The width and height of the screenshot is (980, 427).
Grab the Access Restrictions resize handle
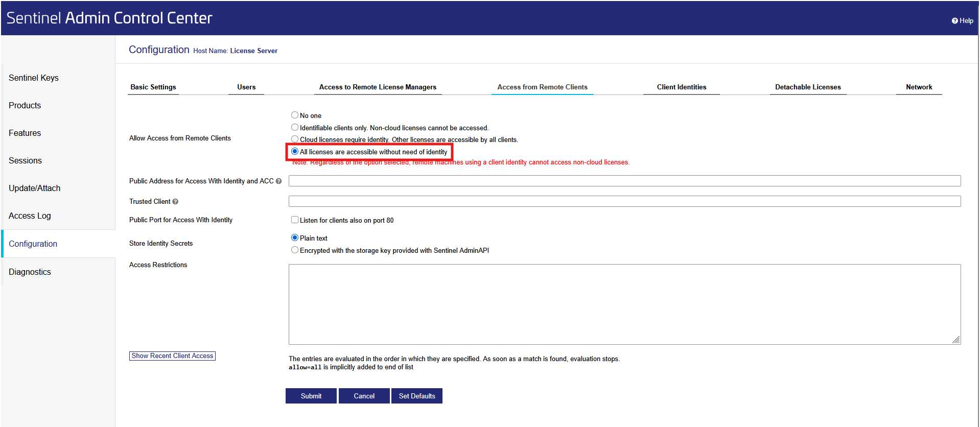coord(956,340)
